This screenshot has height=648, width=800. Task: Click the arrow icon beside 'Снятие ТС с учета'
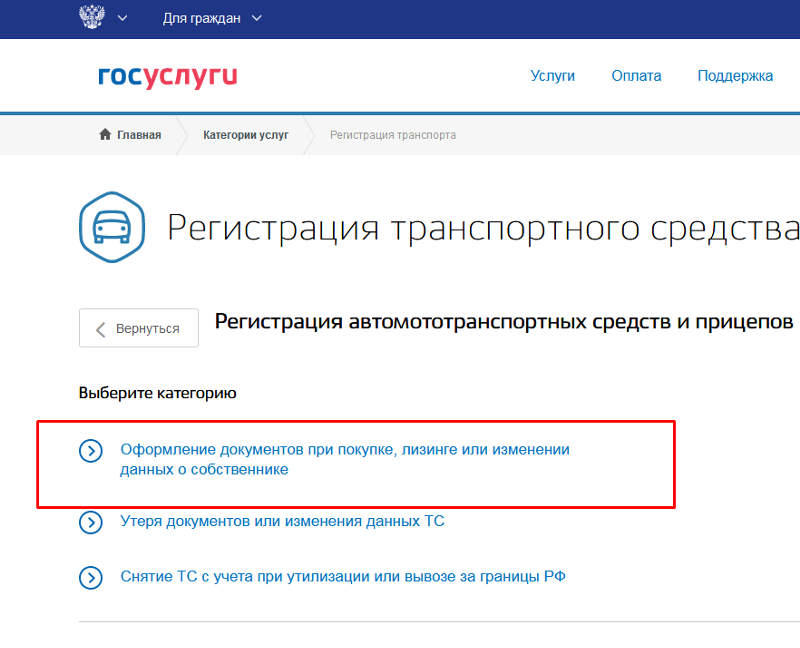coord(91,578)
